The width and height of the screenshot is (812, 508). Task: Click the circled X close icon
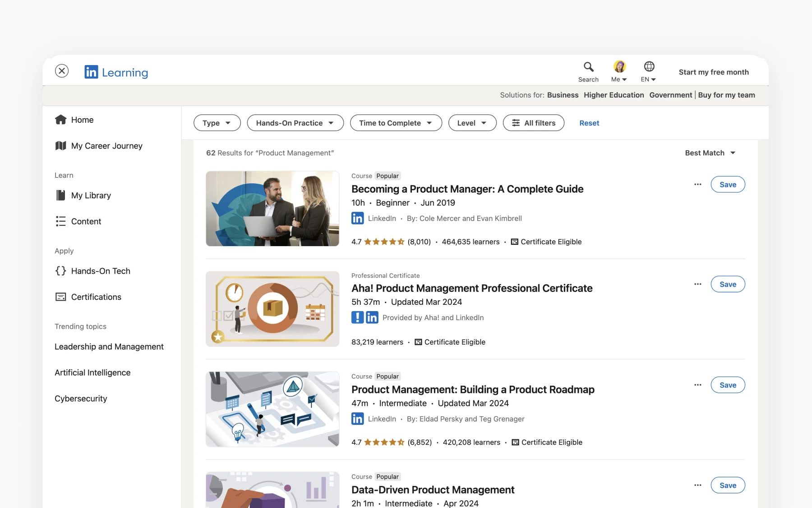(62, 71)
